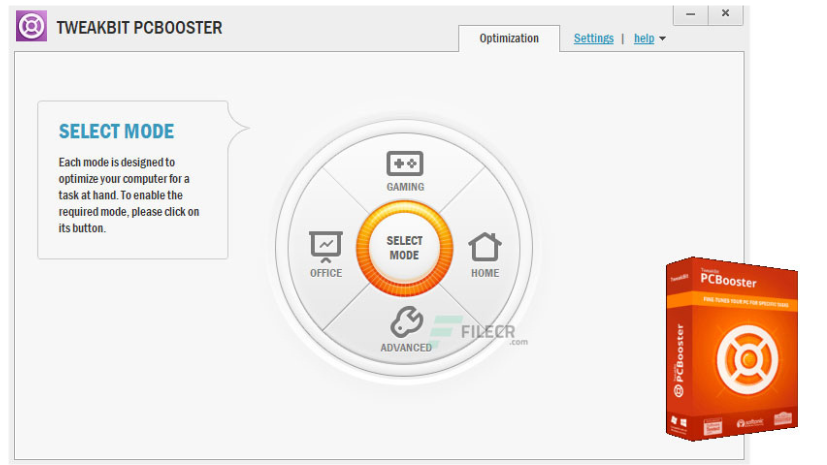Screen dimensions: 827x465
Task: Switch to the Optimization tab
Action: (x=508, y=38)
